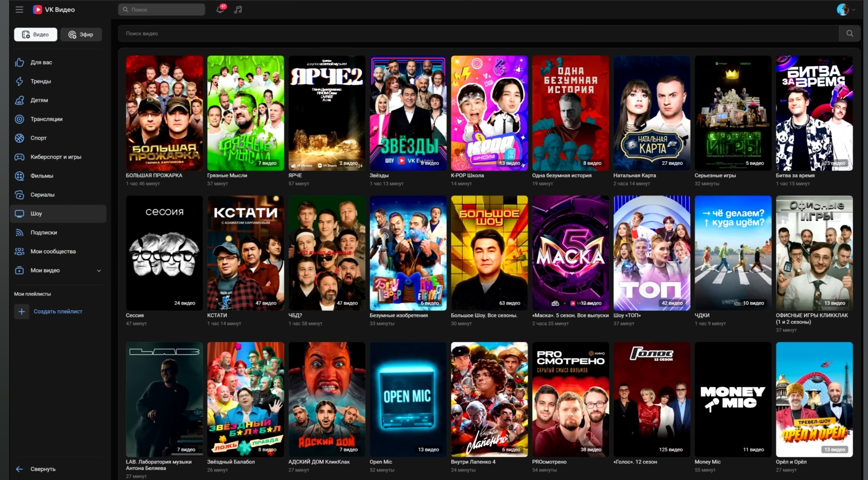Click АДСКИЙ ДОМ КликКлак title
This screenshot has height=480, width=868.
point(319,462)
